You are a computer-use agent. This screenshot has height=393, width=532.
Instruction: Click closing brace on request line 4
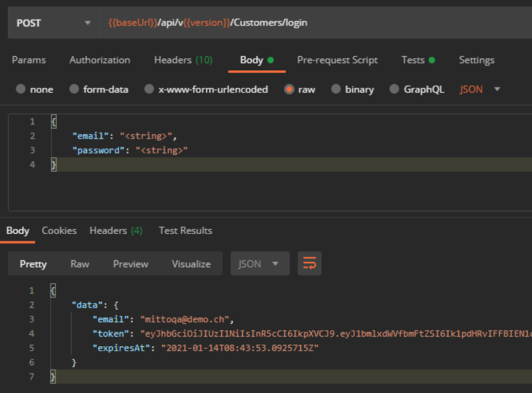coord(53,164)
